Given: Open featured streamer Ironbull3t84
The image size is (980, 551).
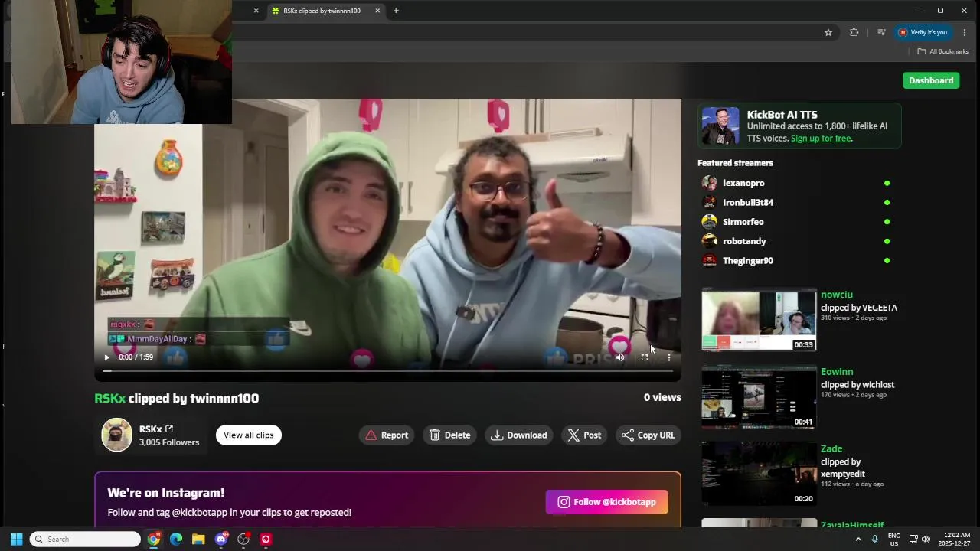Looking at the screenshot, I should tap(748, 202).
